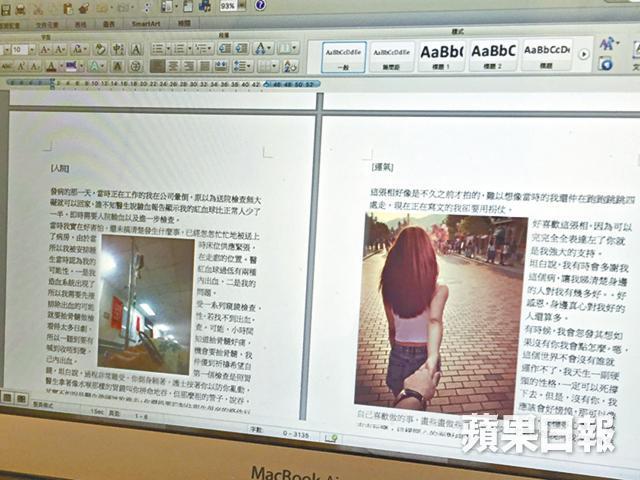Toggle strikethrough ABC formatting
This screenshot has width=640, height=480.
point(7,66)
